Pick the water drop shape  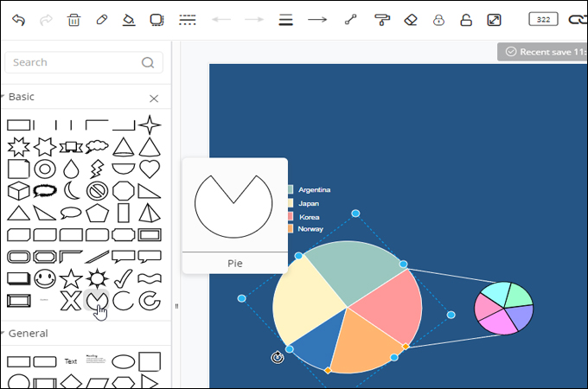tap(71, 169)
